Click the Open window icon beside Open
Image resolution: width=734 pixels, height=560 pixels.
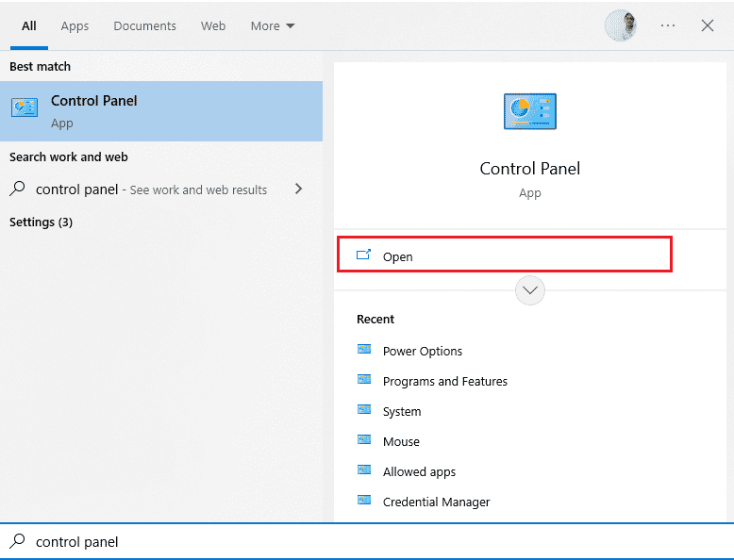364,255
